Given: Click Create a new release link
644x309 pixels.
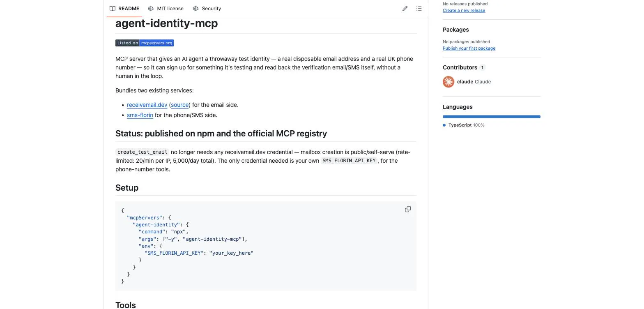Looking at the screenshot, I should [x=464, y=10].
